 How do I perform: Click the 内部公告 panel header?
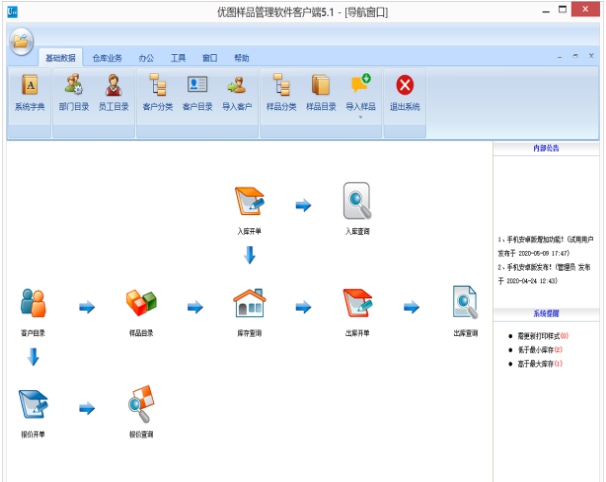546,148
